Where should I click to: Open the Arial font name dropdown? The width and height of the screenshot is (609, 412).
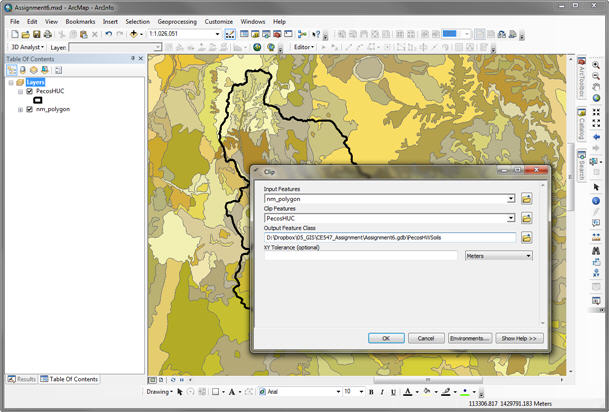tap(338, 392)
